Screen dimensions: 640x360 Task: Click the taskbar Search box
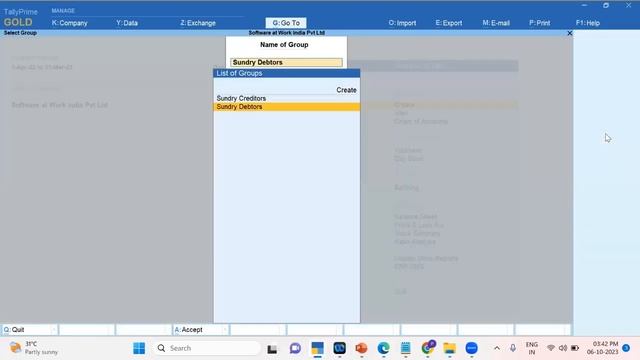click(x=208, y=348)
